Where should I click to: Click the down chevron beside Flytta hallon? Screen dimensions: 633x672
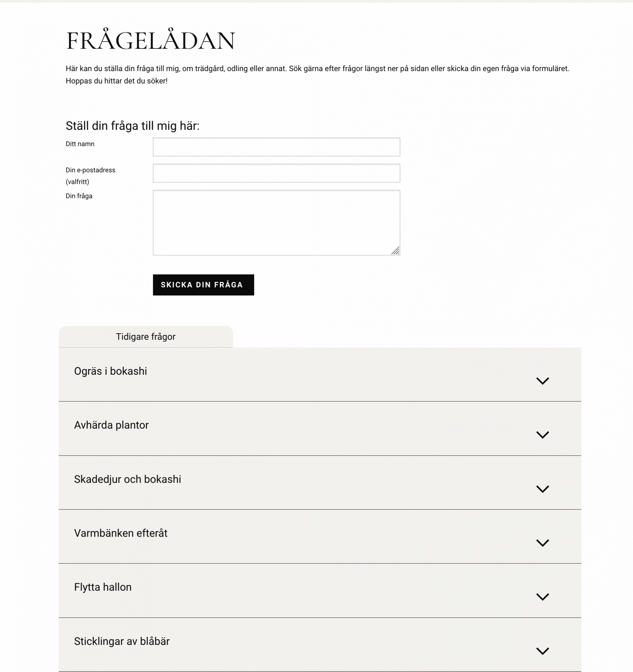tap(543, 597)
